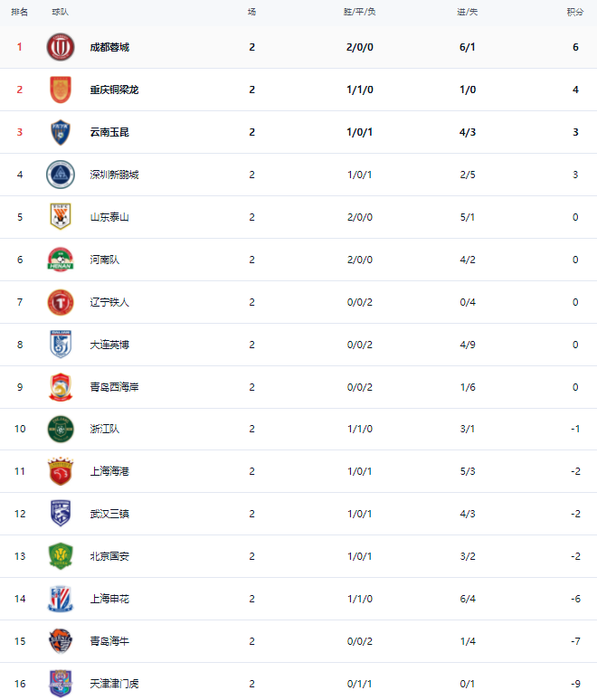Open the 青岛海牛 team name link
Screen dimensions: 597x700
click(109, 641)
